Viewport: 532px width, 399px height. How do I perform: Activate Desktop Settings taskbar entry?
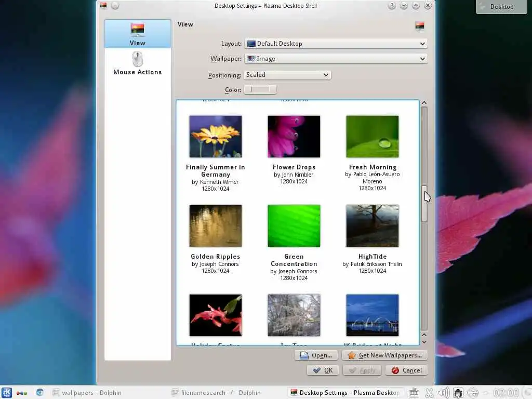click(345, 393)
